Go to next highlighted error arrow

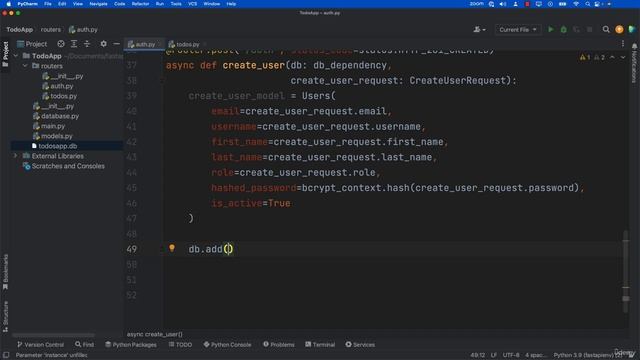click(623, 57)
